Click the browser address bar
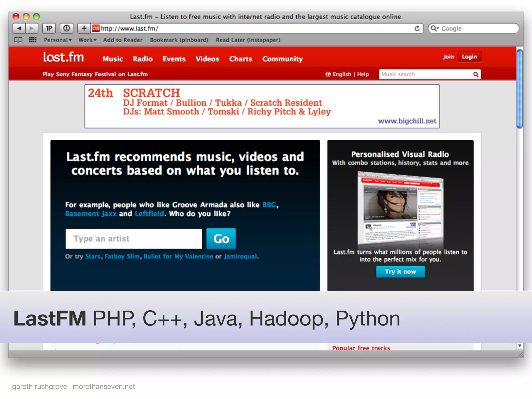 point(257,28)
